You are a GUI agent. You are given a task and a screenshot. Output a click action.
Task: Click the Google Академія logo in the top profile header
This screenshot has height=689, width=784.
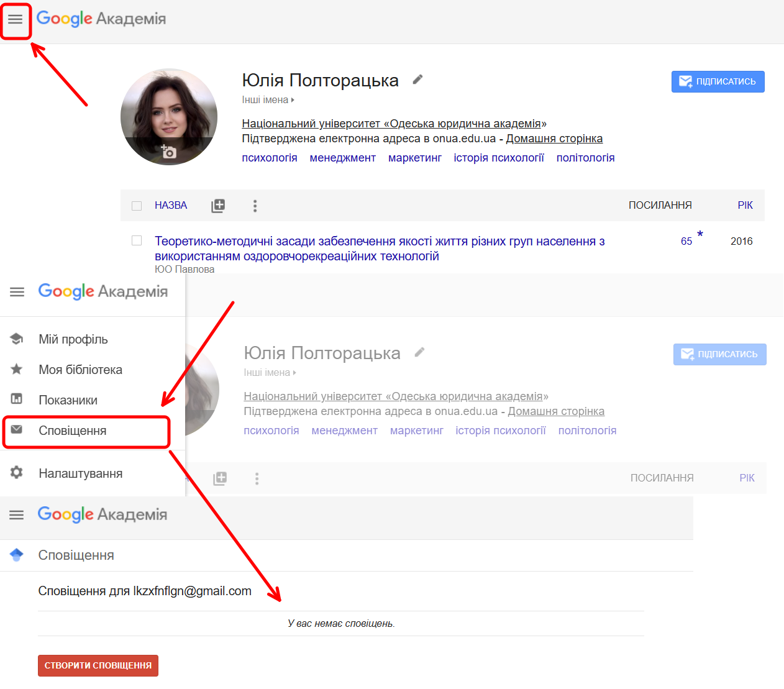coord(101,19)
